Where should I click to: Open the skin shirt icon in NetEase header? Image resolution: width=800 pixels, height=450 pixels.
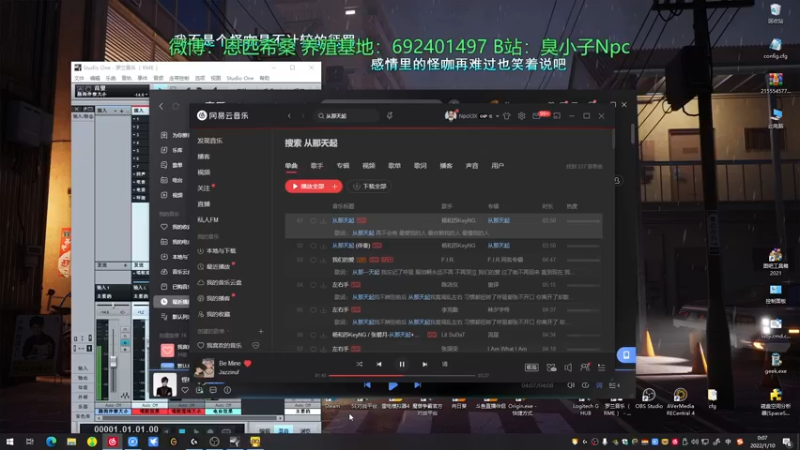point(507,116)
